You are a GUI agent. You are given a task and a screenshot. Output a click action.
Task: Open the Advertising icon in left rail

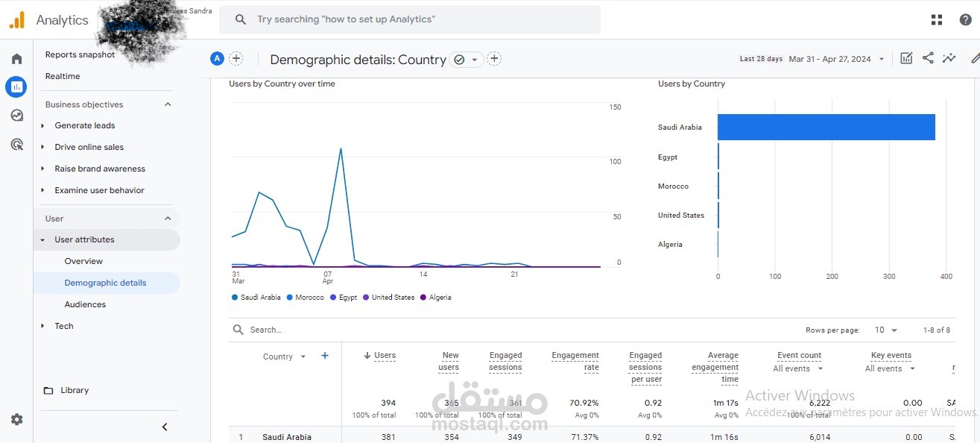(16, 145)
